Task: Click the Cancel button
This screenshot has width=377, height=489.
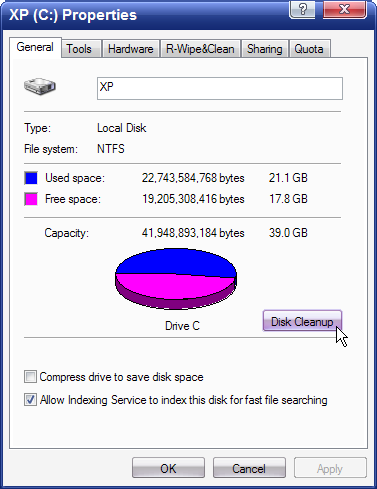Action: (x=249, y=468)
